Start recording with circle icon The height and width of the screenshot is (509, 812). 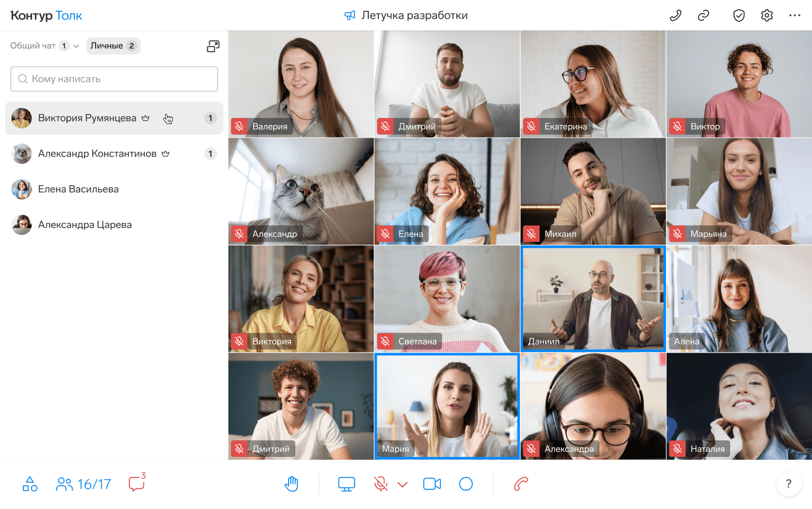[466, 484]
